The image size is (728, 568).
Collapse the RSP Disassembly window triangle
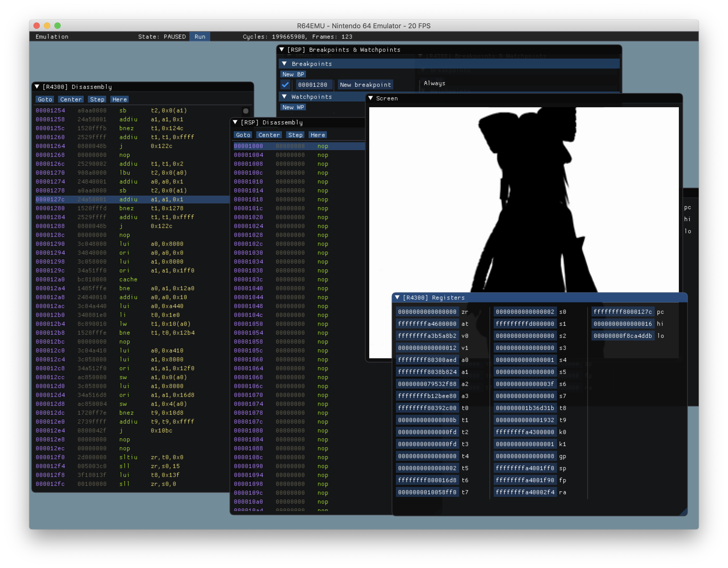(235, 122)
